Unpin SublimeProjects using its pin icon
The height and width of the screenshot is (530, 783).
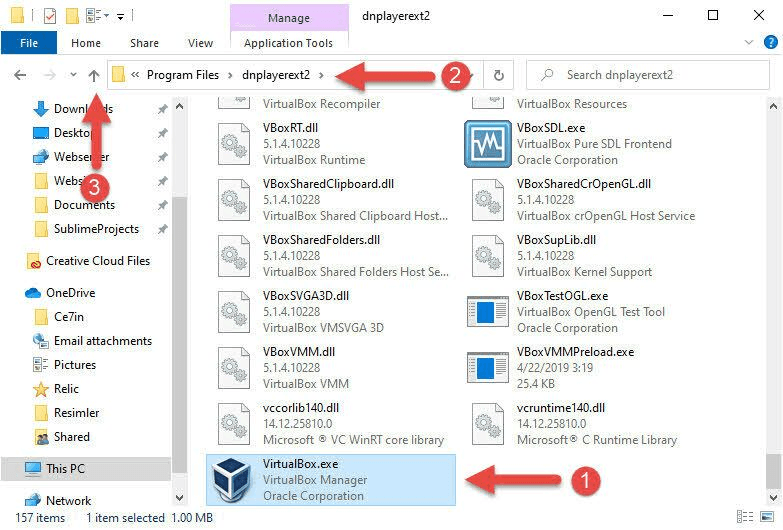click(162, 229)
